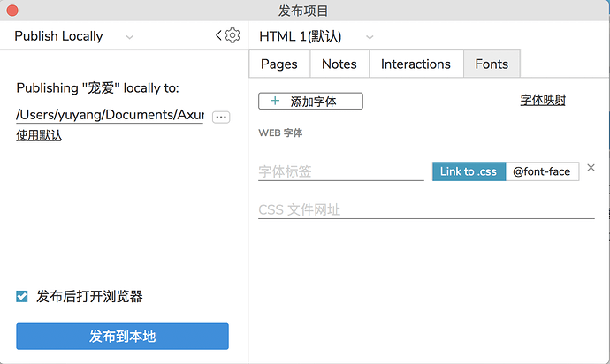Open publish settings gear icon

click(x=233, y=35)
